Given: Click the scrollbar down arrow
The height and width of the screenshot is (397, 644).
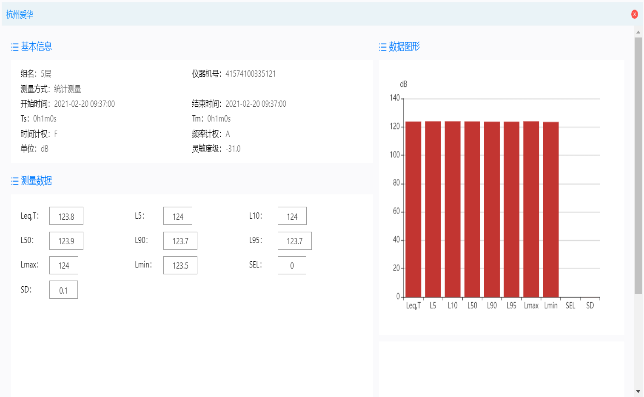Looking at the screenshot, I should pos(638,392).
